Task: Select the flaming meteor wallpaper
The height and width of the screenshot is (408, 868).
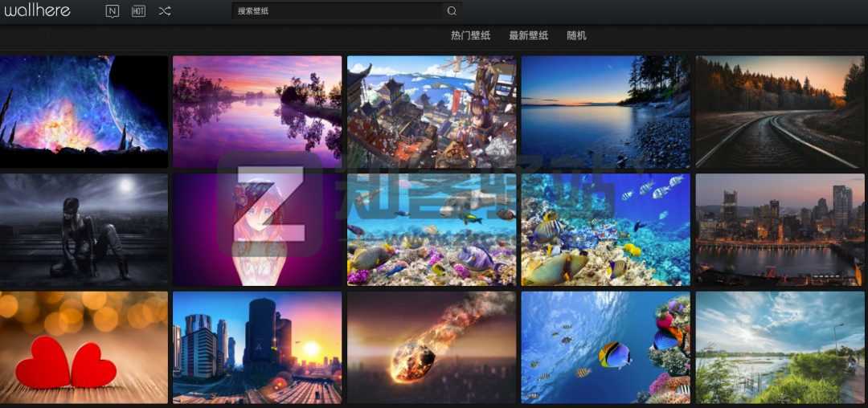Action: click(x=432, y=347)
